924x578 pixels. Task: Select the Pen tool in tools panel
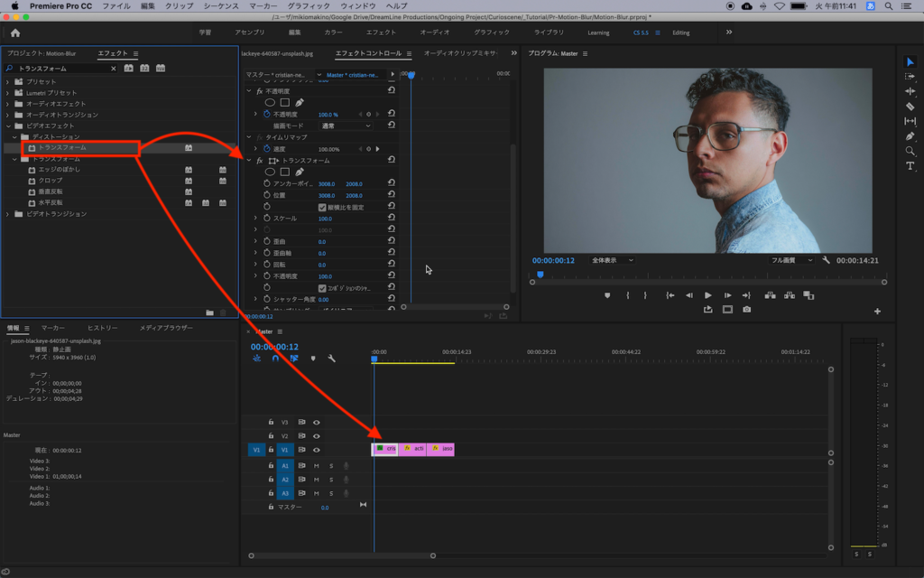pos(910,136)
